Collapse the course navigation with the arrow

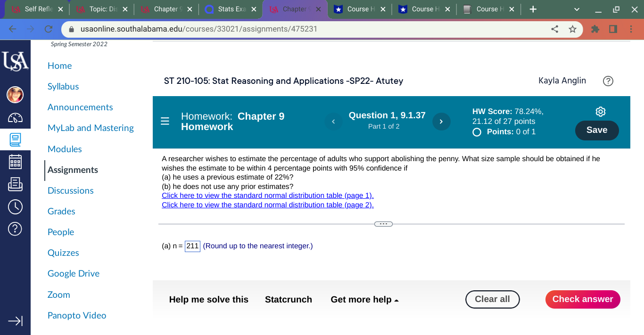tap(16, 321)
